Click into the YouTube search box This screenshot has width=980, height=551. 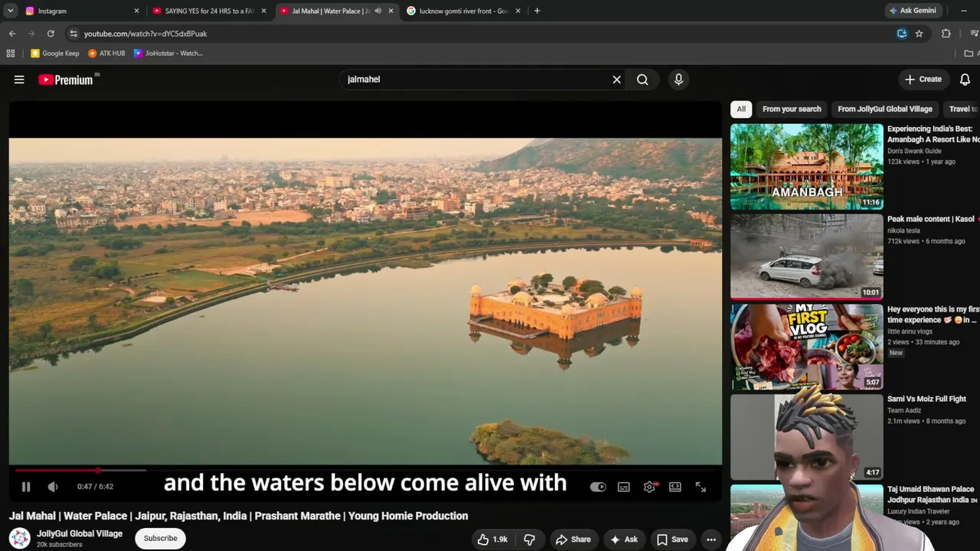(475, 80)
